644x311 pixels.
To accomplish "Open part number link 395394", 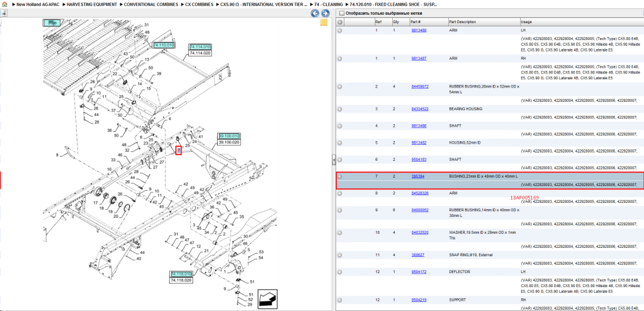I will pos(418,176).
